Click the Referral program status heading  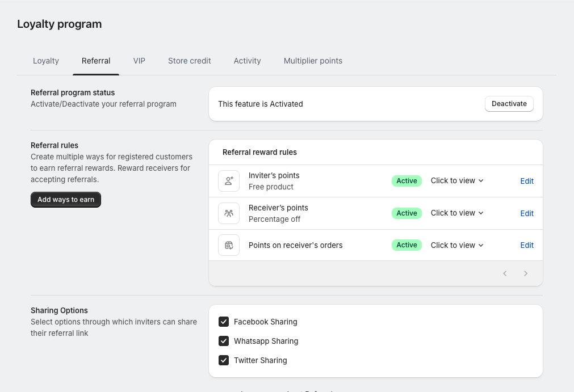(x=73, y=92)
